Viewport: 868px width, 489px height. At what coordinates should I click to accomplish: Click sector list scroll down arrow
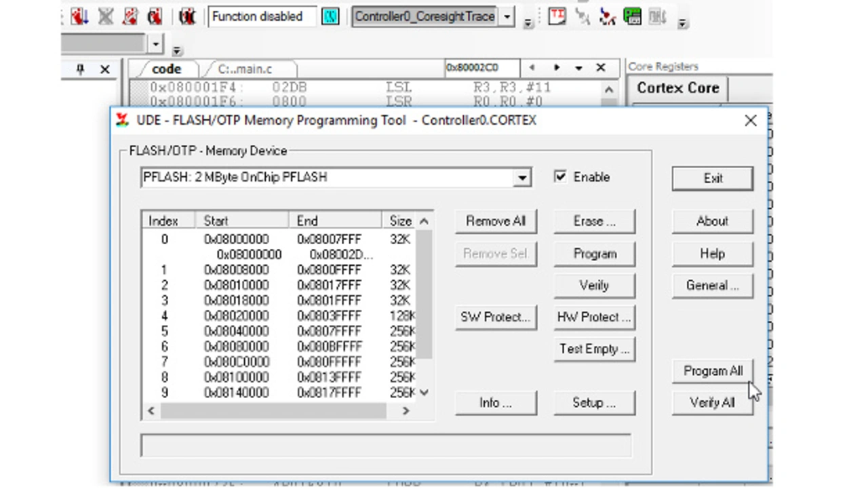pyautogui.click(x=425, y=393)
